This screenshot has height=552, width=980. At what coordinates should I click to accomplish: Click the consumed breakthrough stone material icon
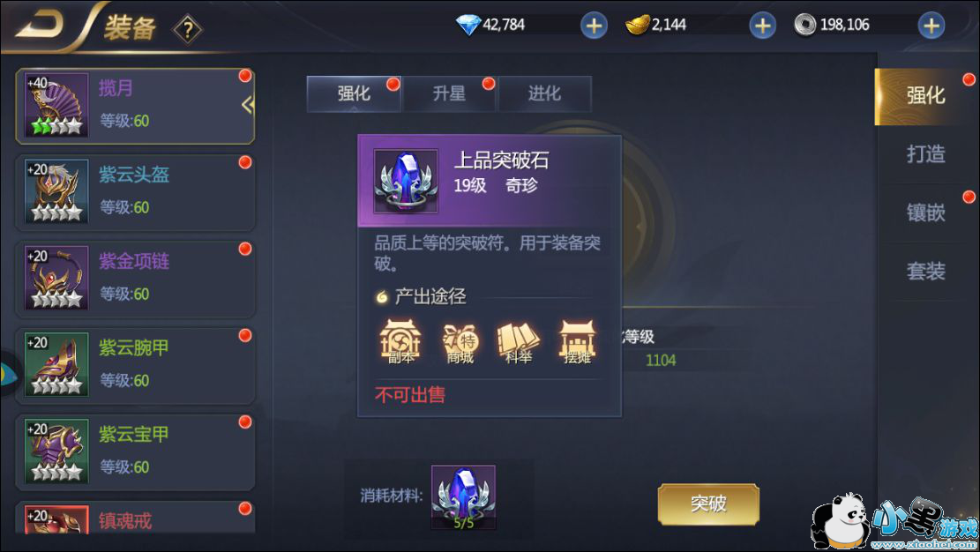(x=463, y=497)
